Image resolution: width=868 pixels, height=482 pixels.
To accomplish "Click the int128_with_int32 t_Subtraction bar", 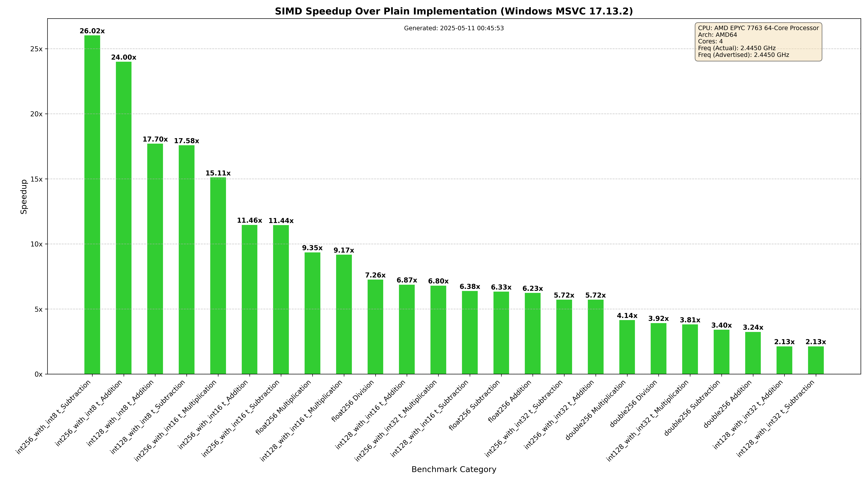I will 816,360.
